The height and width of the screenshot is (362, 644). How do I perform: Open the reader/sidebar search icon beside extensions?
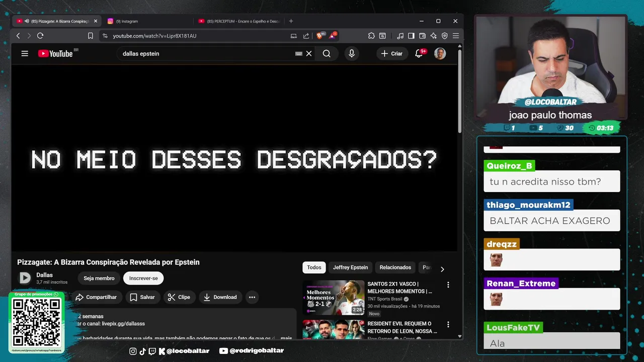click(x=382, y=36)
